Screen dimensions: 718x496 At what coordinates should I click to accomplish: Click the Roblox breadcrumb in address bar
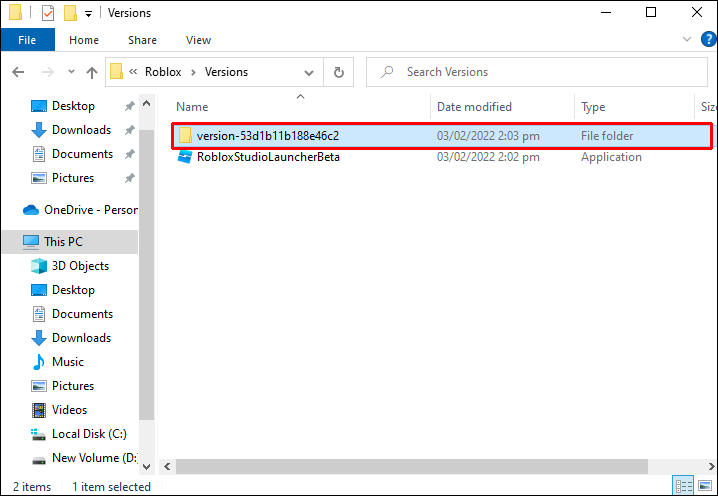point(163,72)
